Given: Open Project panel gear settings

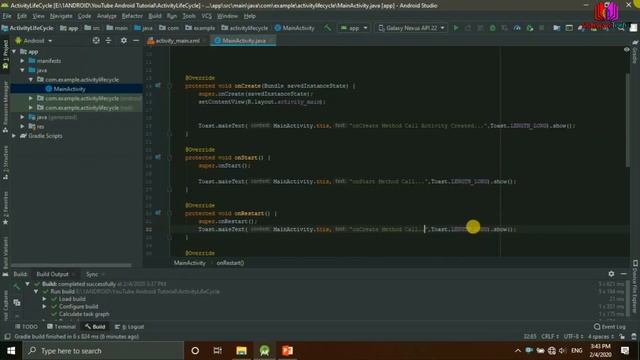Looking at the screenshot, I should coord(124,40).
